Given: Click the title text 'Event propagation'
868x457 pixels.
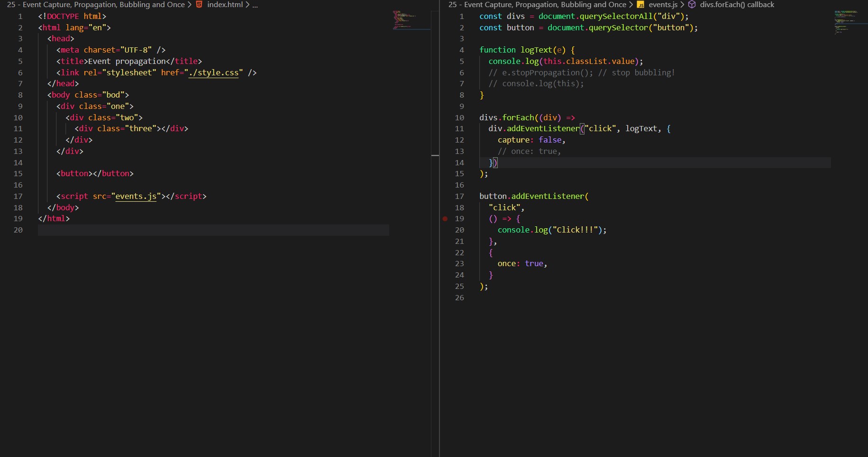Looking at the screenshot, I should tap(127, 61).
